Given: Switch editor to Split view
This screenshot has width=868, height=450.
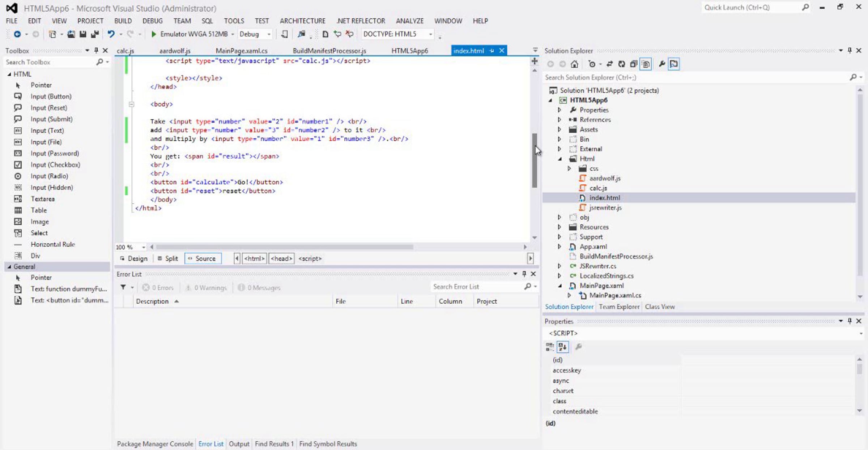Looking at the screenshot, I should tap(168, 258).
